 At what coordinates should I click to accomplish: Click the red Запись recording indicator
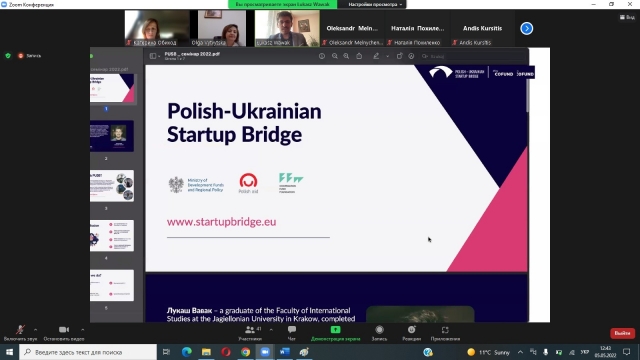point(29,56)
